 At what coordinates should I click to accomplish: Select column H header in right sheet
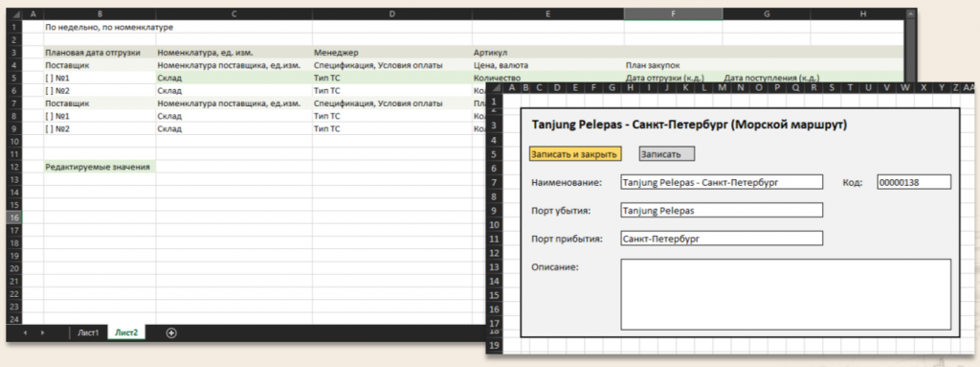[x=631, y=88]
